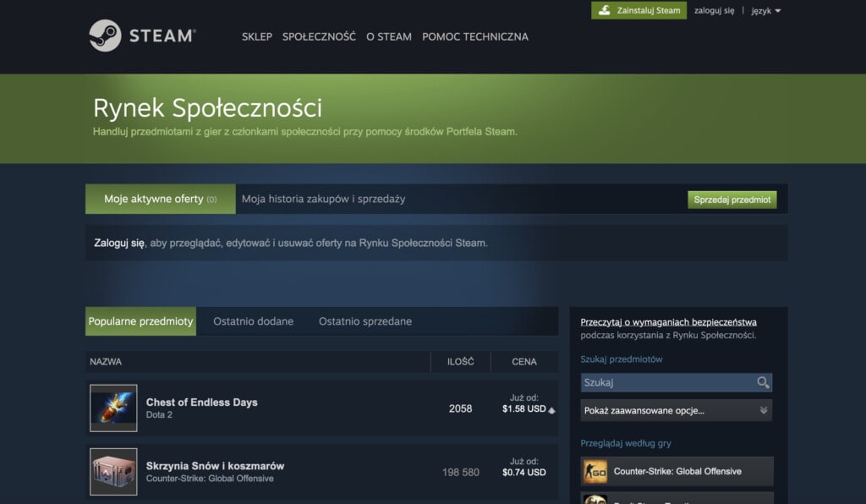This screenshot has width=866, height=504.
Task: Click the Rynek Społeczności heading
Action: tap(207, 108)
